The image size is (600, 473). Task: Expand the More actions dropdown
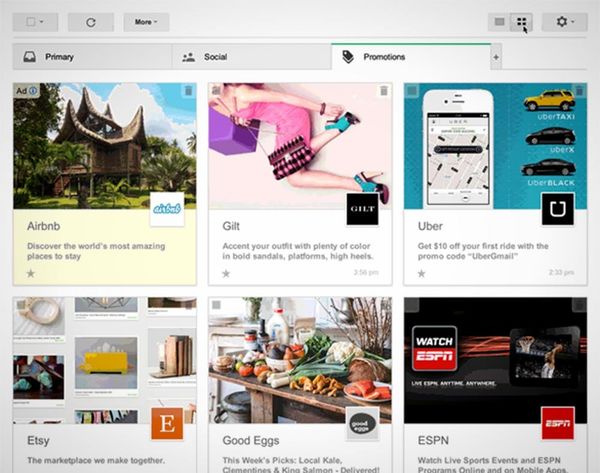pos(146,21)
